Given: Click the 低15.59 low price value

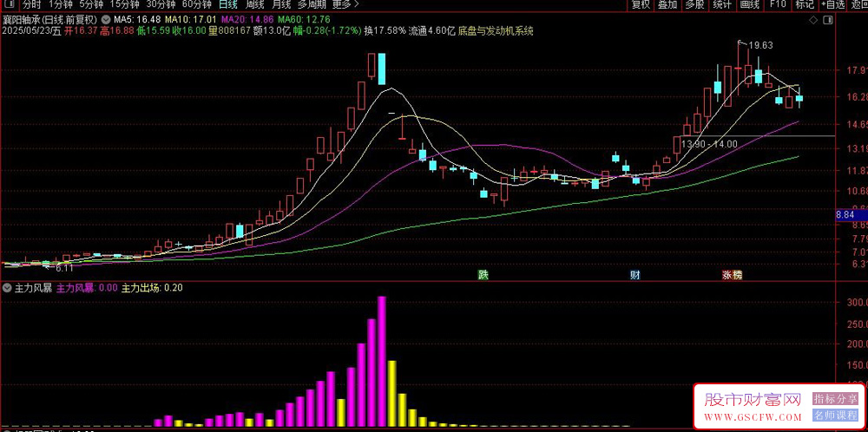Looking at the screenshot, I should 153,31.
